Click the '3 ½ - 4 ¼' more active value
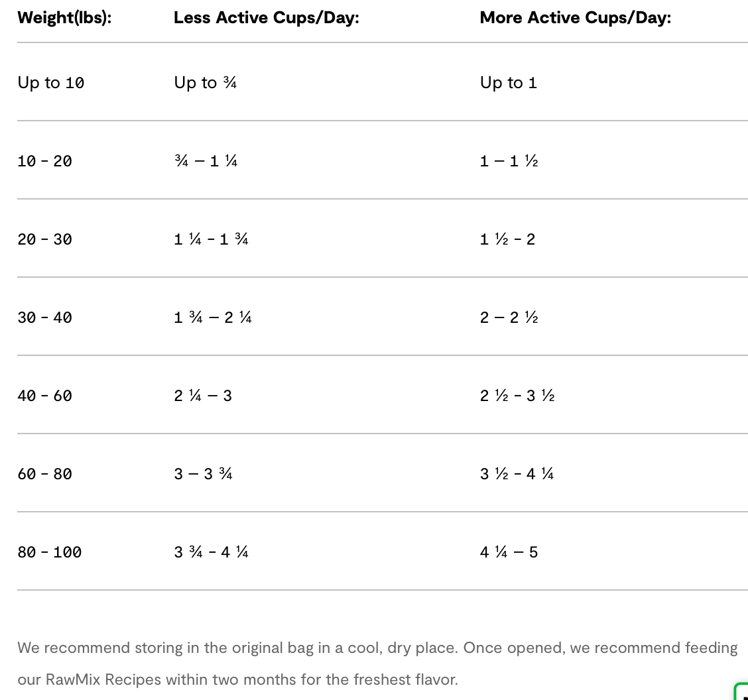 [x=517, y=474]
